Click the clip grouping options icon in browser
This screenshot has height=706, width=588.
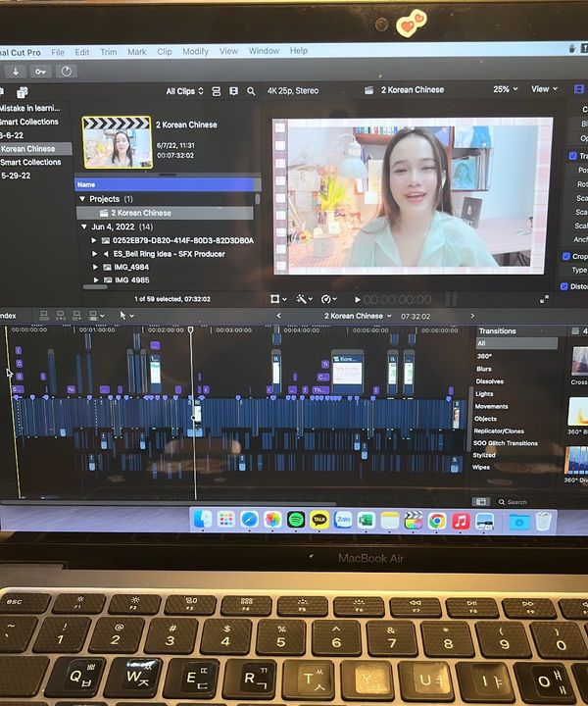233,91
